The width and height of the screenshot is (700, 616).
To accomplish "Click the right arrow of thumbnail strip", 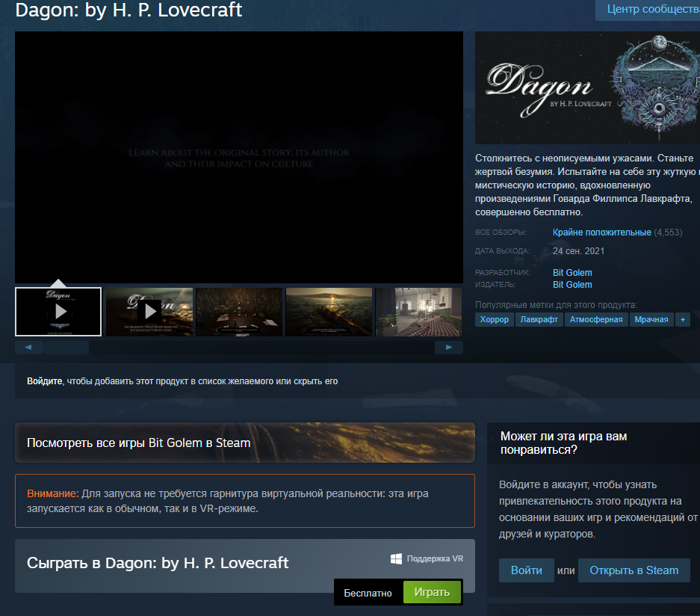I will coord(449,348).
